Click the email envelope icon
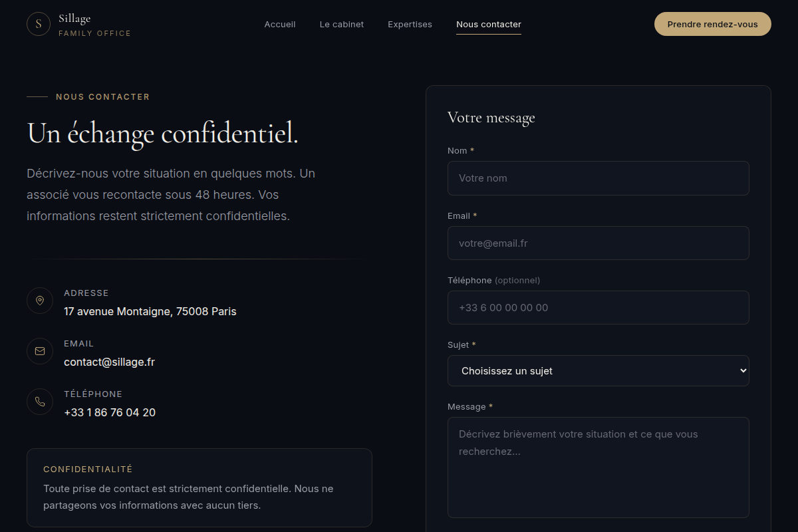 (x=40, y=351)
